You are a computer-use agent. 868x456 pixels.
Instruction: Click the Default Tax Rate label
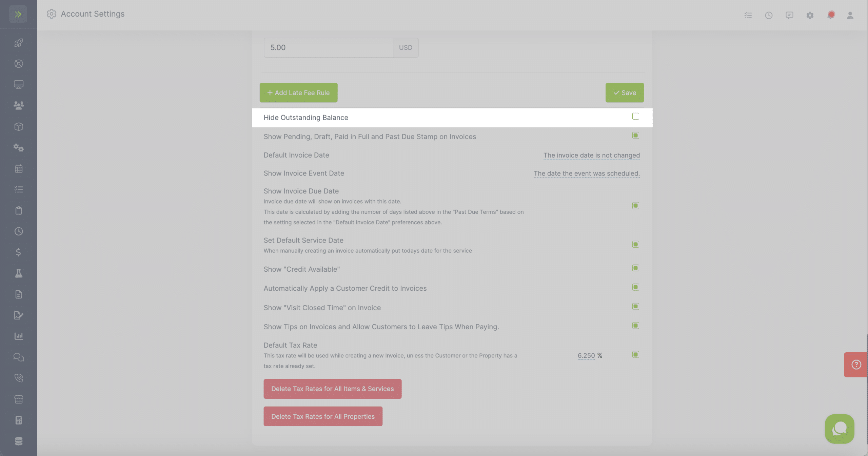[x=290, y=345]
